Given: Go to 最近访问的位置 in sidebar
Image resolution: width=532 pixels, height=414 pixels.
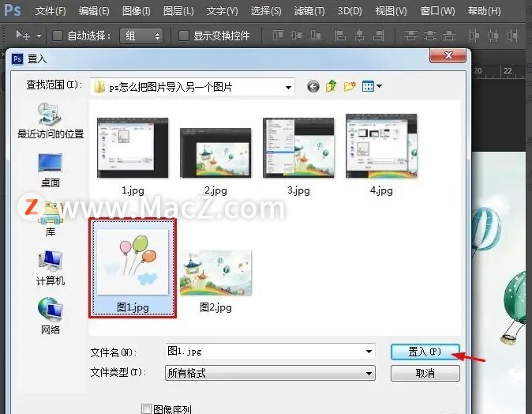Looking at the screenshot, I should click(51, 121).
